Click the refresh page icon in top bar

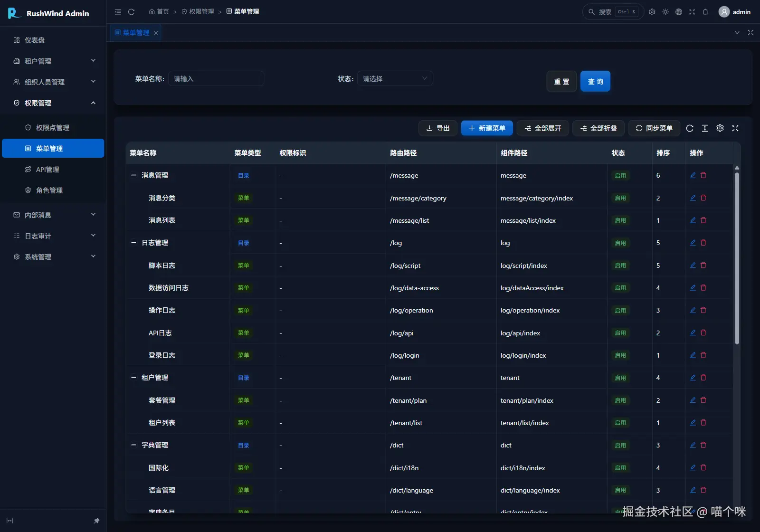coord(132,12)
